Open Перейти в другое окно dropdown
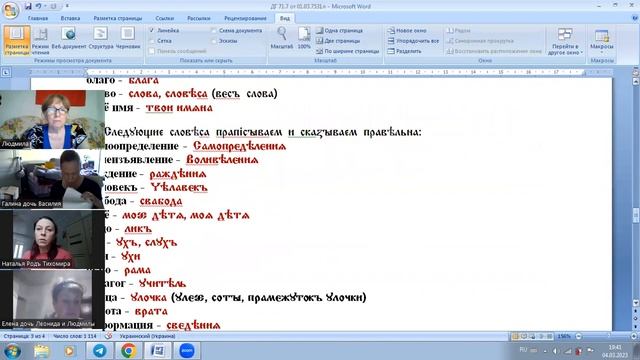The width and height of the screenshot is (640, 360). [565, 41]
